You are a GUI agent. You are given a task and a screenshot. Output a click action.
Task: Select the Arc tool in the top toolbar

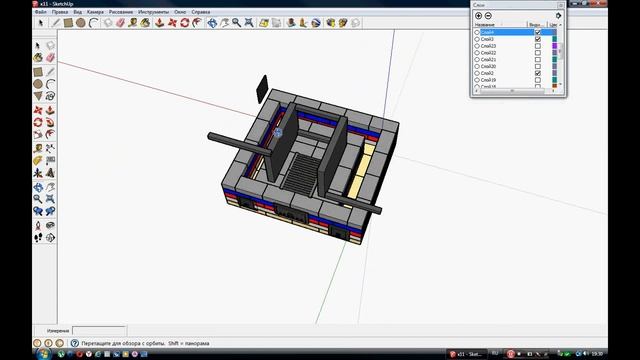click(x=93, y=23)
